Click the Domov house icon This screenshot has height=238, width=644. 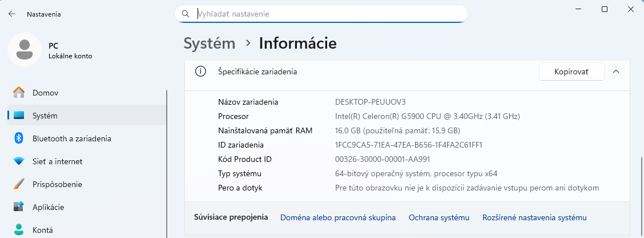coord(19,93)
